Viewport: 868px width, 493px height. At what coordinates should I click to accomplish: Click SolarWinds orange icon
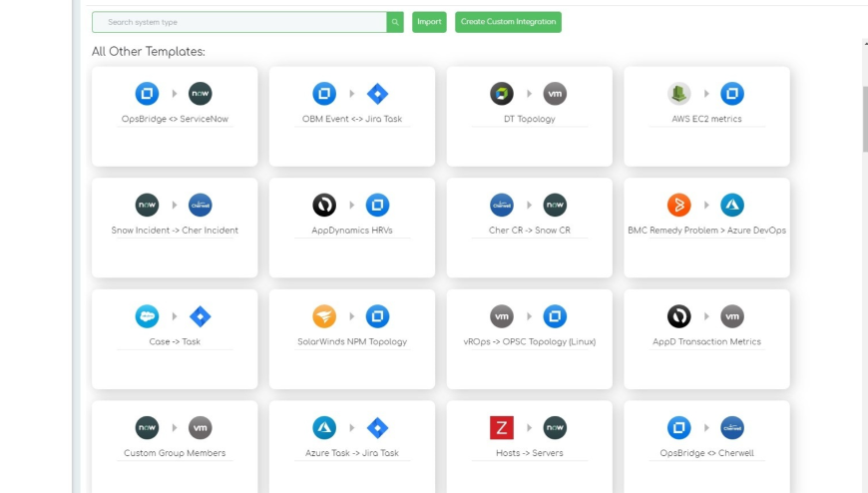[x=324, y=316]
